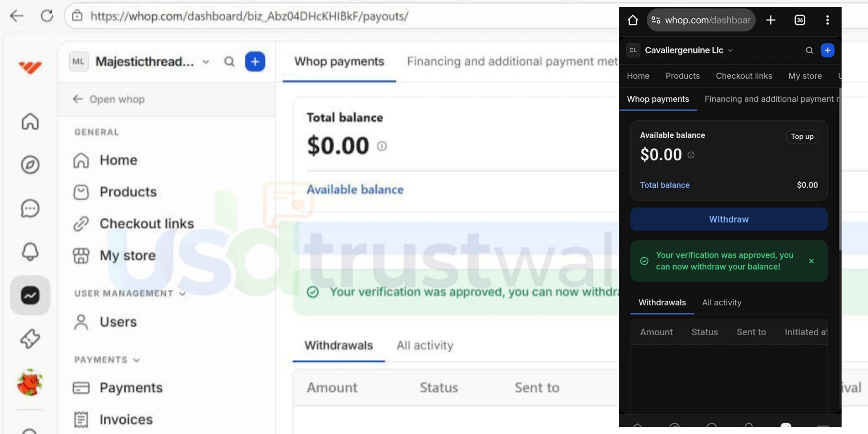Expand the Majesticthread workspace dropdown
The height and width of the screenshot is (434, 868).
click(206, 62)
